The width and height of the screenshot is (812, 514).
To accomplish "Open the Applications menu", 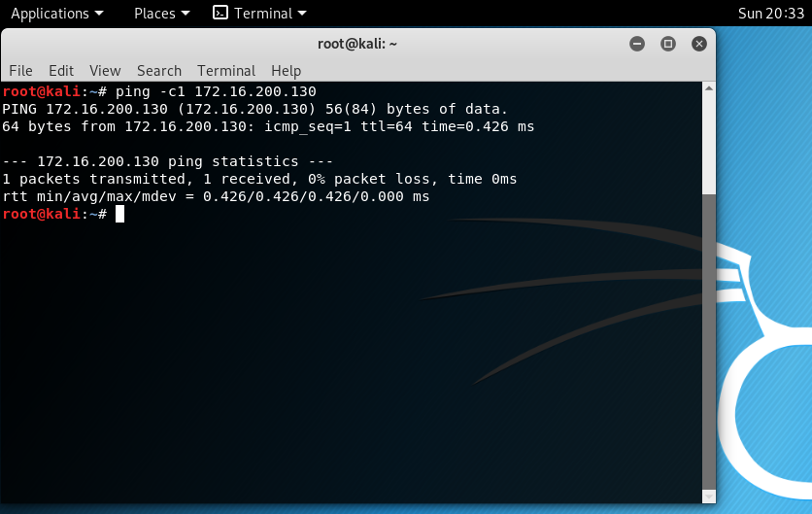I will [x=57, y=14].
